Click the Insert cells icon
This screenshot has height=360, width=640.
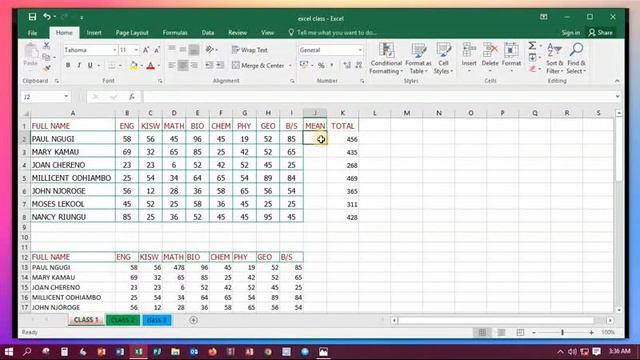[x=469, y=50]
